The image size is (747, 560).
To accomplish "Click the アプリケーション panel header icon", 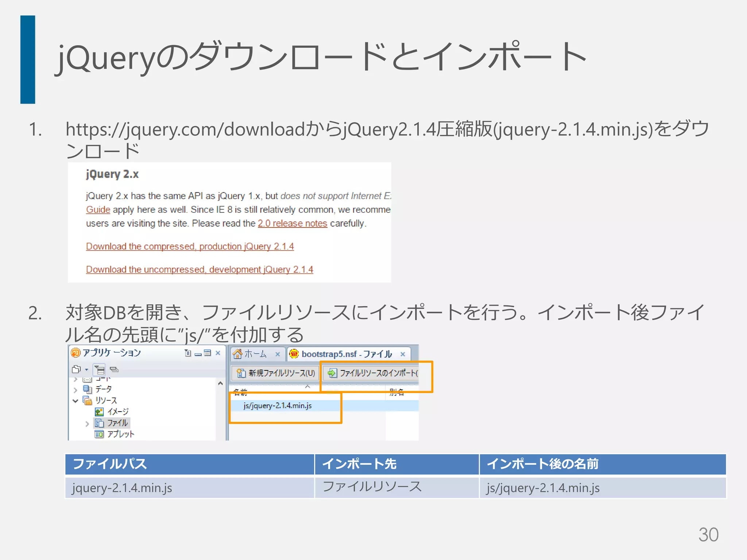I will pos(76,353).
